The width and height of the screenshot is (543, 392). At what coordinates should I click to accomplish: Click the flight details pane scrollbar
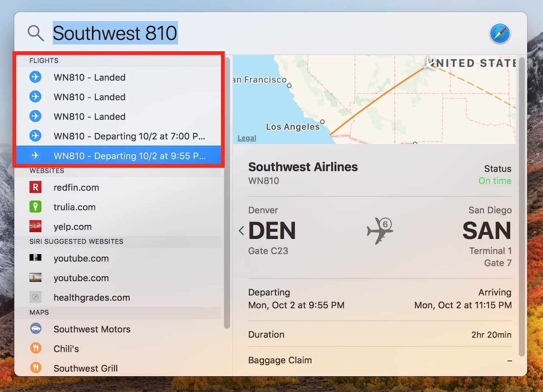click(521, 207)
